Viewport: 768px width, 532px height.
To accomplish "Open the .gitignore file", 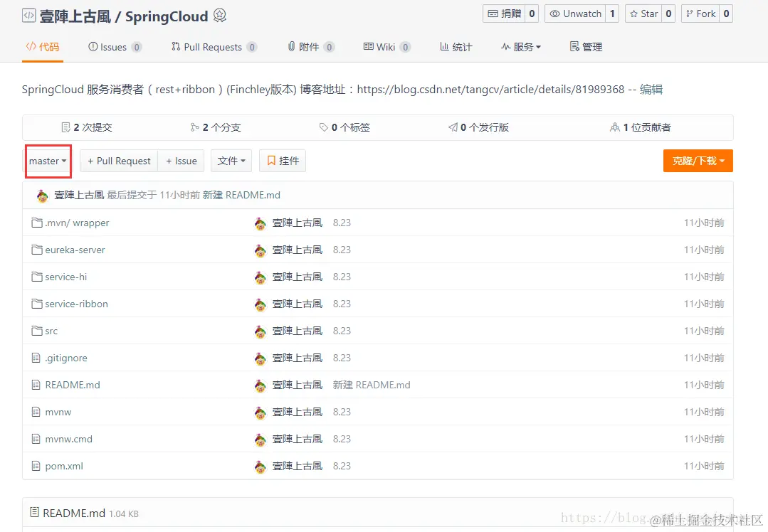I will pos(66,358).
